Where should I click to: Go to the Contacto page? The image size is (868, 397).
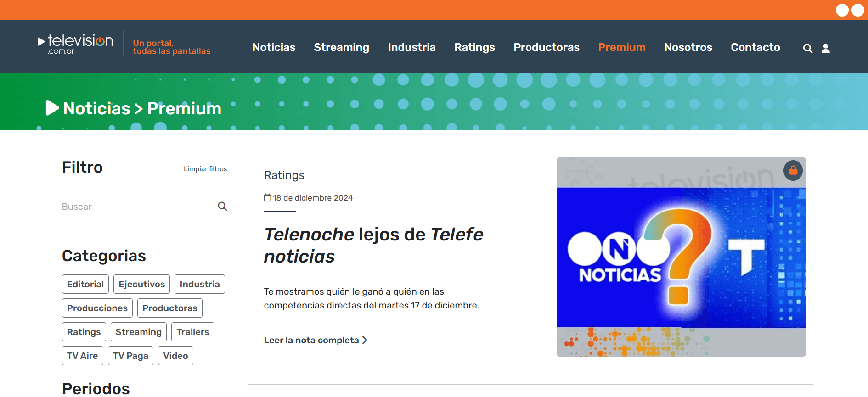(755, 47)
